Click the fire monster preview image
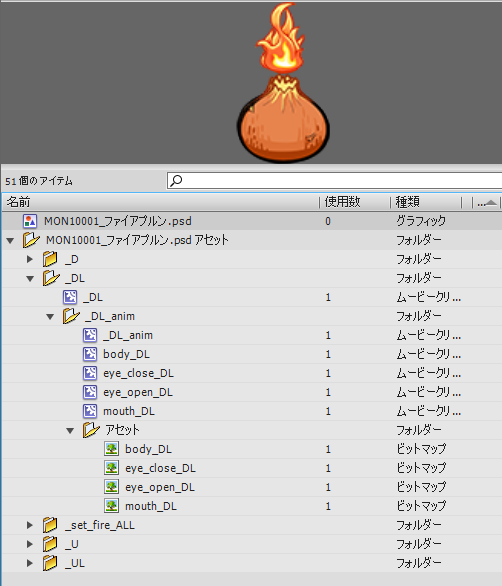 point(283,83)
